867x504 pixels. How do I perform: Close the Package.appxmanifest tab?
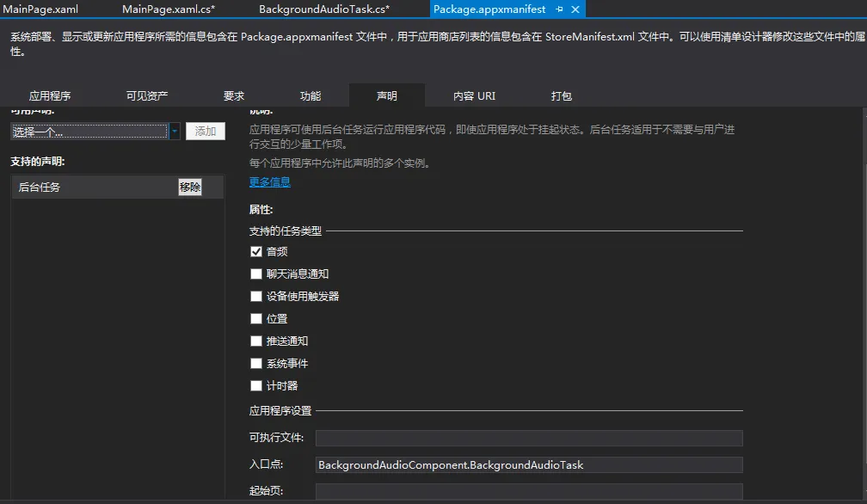[575, 9]
